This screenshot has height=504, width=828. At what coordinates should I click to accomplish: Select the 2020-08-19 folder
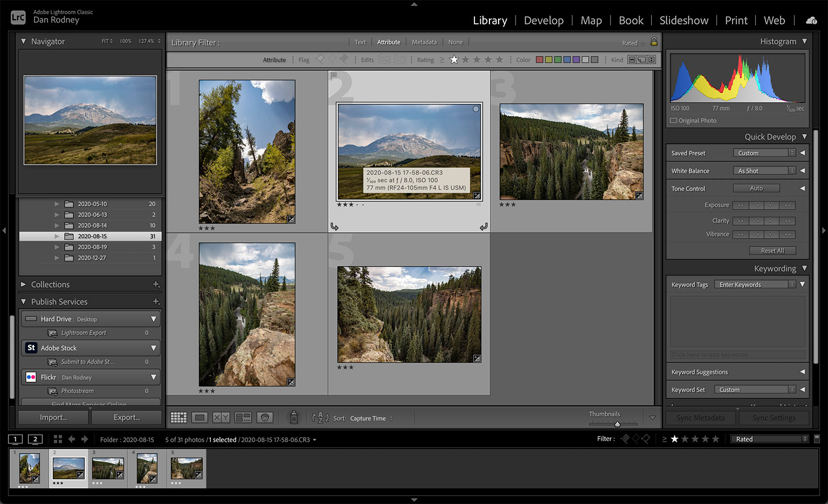[92, 247]
